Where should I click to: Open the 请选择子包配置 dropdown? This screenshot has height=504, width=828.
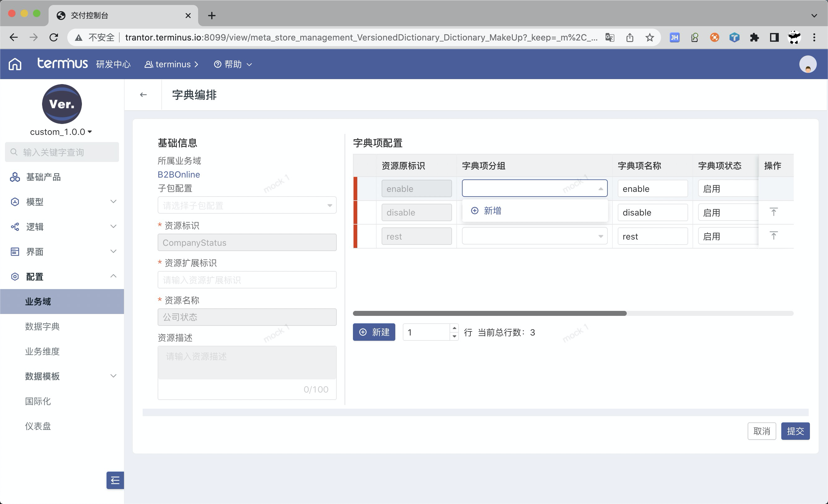click(247, 205)
